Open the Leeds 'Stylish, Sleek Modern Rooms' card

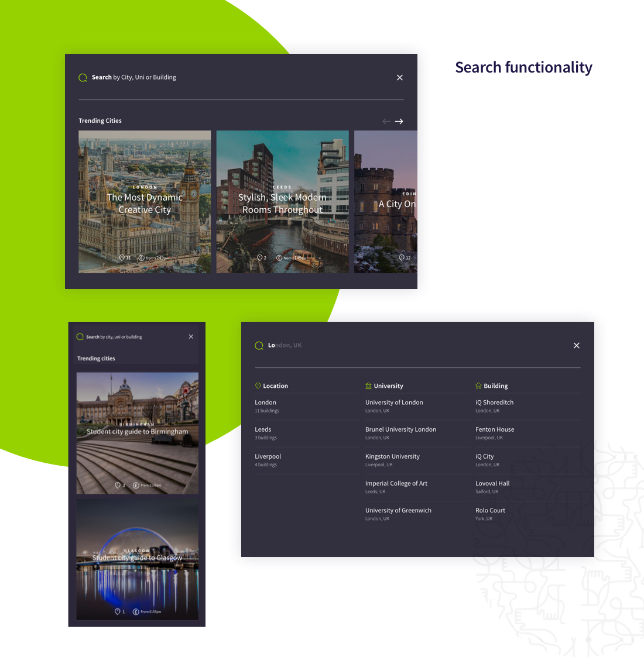(x=282, y=201)
